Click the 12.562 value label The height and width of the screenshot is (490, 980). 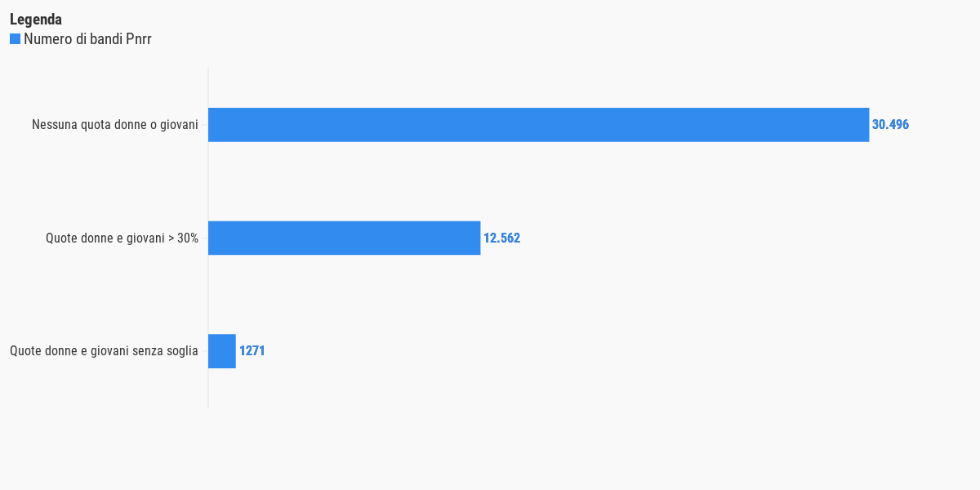[501, 238]
